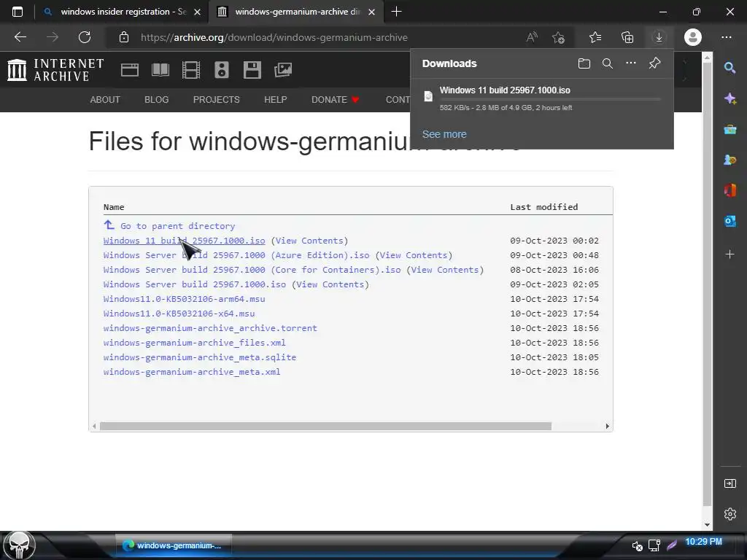Open the PROJECTS menu item
The image size is (747, 560).
point(216,99)
